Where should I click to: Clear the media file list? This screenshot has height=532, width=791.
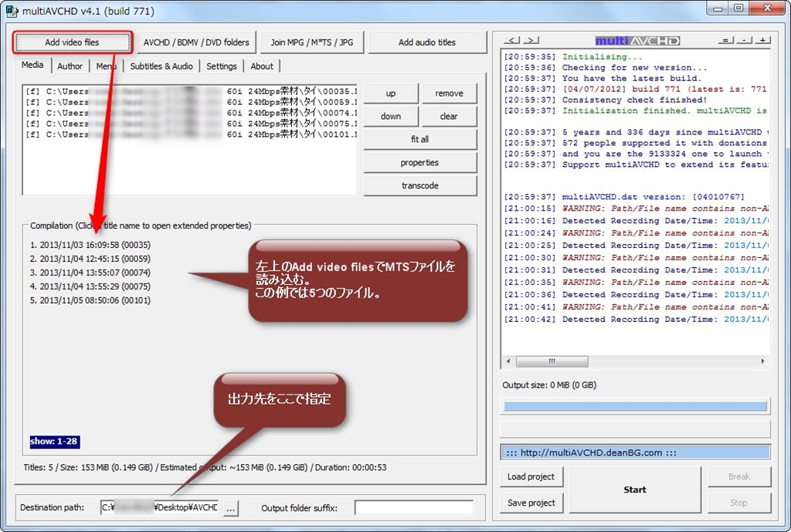pyautogui.click(x=449, y=117)
